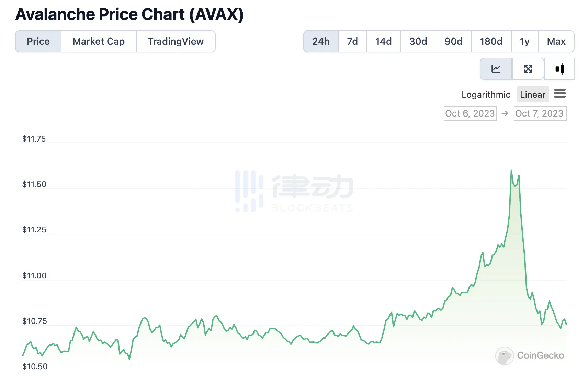
Task: Show the 1y price history
Action: tap(524, 41)
